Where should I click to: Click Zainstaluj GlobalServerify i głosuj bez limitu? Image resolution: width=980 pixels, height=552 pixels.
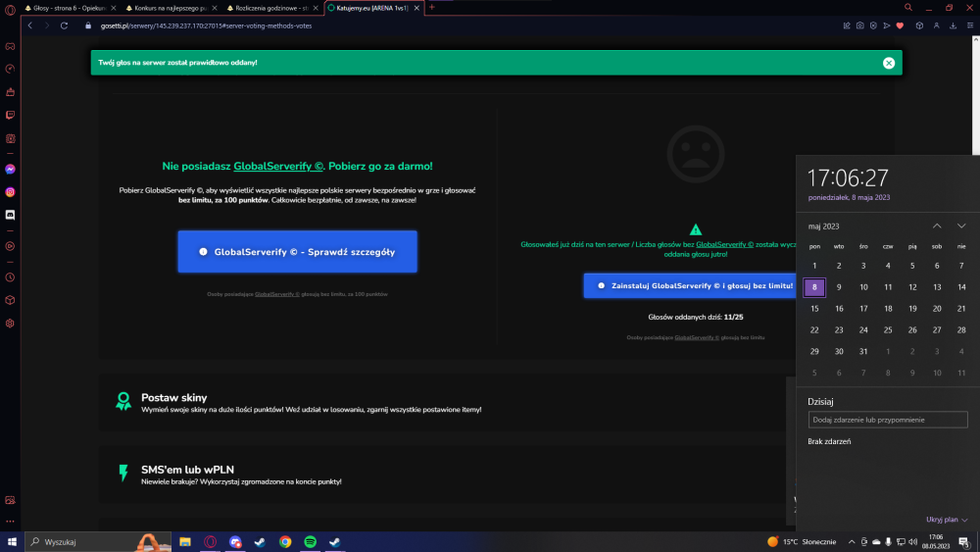(x=690, y=285)
